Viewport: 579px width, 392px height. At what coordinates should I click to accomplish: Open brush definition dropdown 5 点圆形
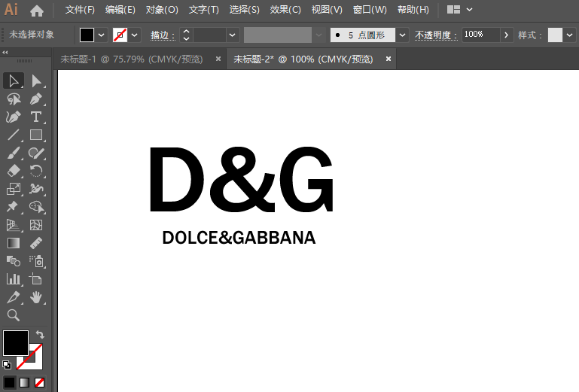point(402,35)
